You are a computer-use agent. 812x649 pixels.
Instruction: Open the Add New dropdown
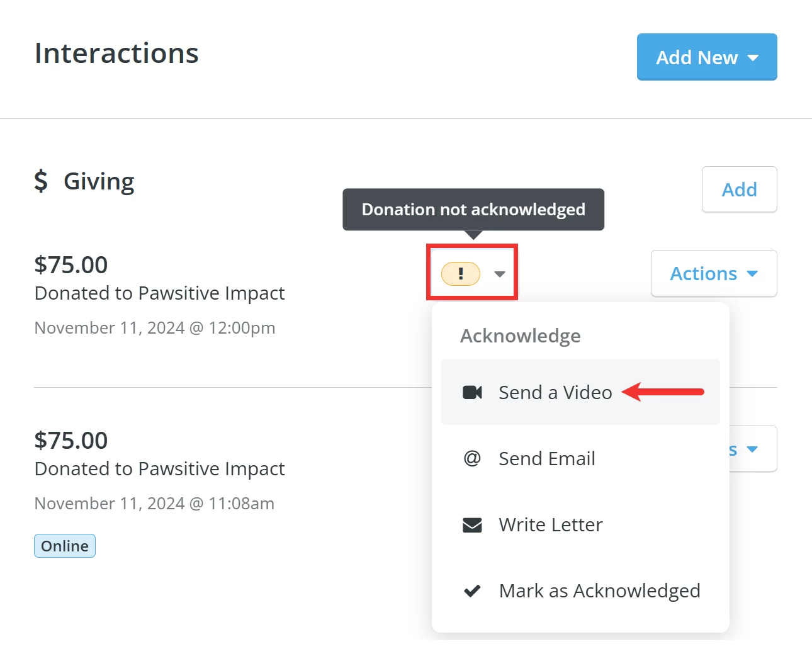[x=706, y=57]
